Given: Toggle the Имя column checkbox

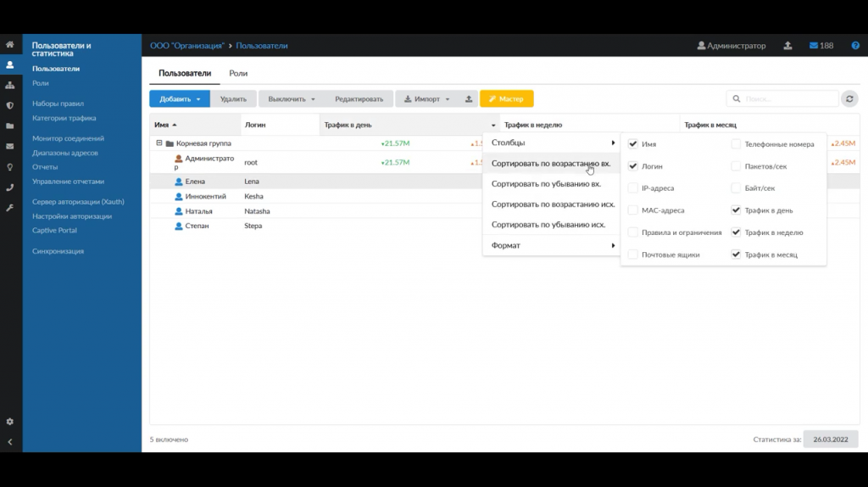Looking at the screenshot, I should 632,143.
